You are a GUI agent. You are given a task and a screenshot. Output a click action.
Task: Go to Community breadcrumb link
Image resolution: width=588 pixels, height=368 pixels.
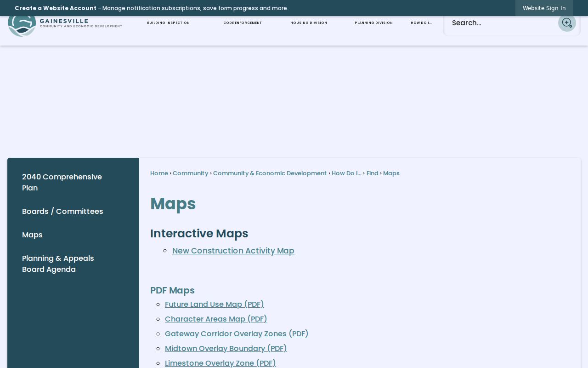coord(190,173)
